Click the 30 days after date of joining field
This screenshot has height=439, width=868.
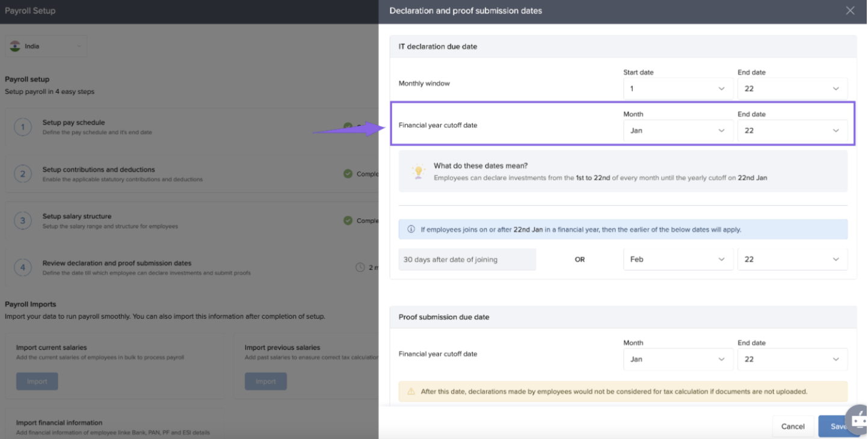[x=467, y=260]
